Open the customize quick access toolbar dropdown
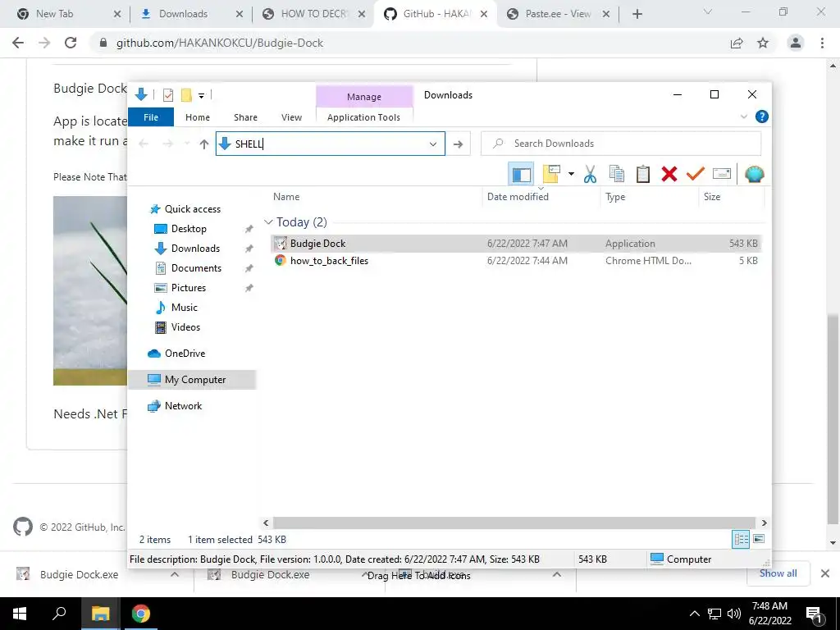 202,96
